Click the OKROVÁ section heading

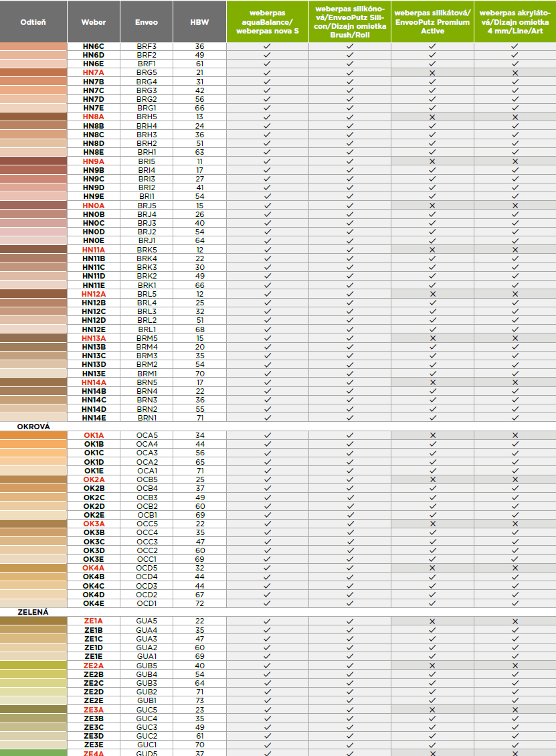click(x=33, y=427)
